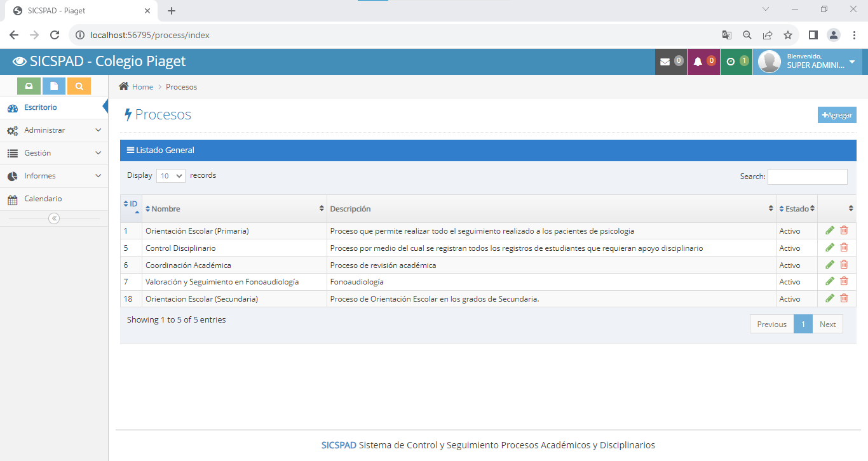
Task: Open the envelope messages icon in header
Action: coord(665,62)
